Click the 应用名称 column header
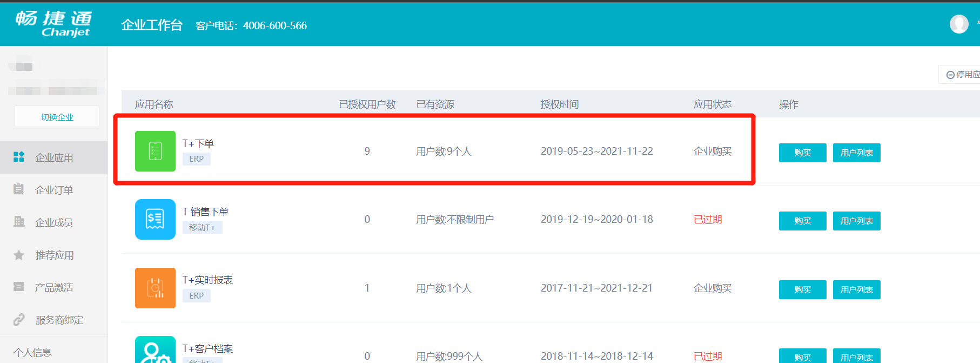980x363 pixels. point(154,104)
